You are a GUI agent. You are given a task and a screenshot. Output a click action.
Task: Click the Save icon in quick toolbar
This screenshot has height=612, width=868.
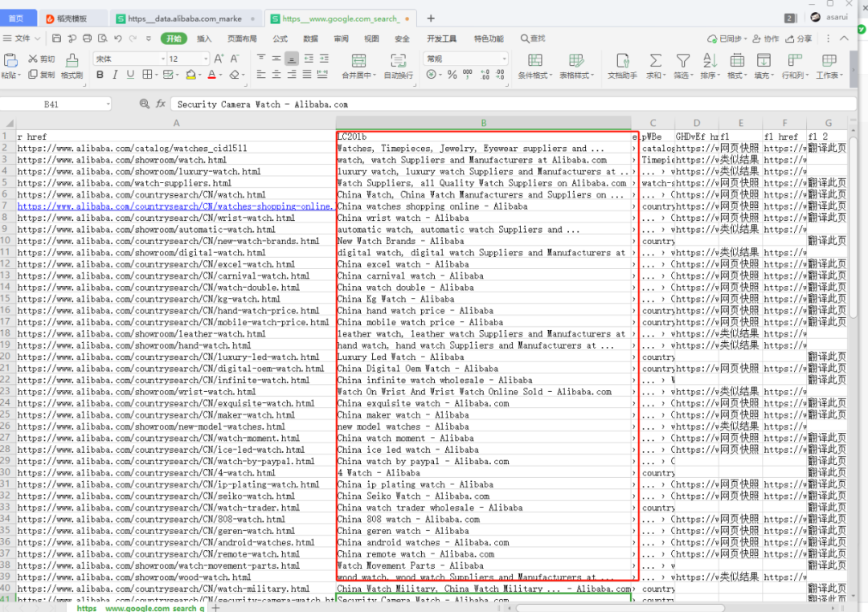(56, 39)
